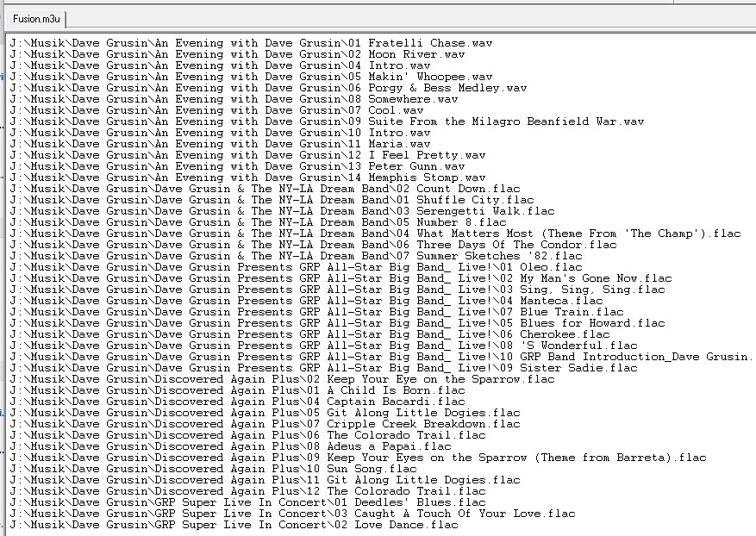Screen dimensions: 756x536
Task: Click the line '02 Moon River.wav'
Action: click(x=237, y=54)
